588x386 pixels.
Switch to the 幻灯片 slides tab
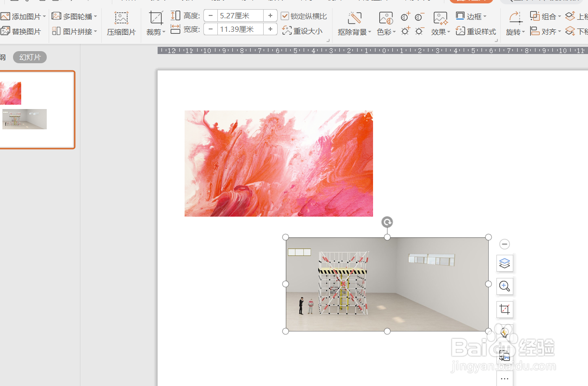pyautogui.click(x=30, y=57)
